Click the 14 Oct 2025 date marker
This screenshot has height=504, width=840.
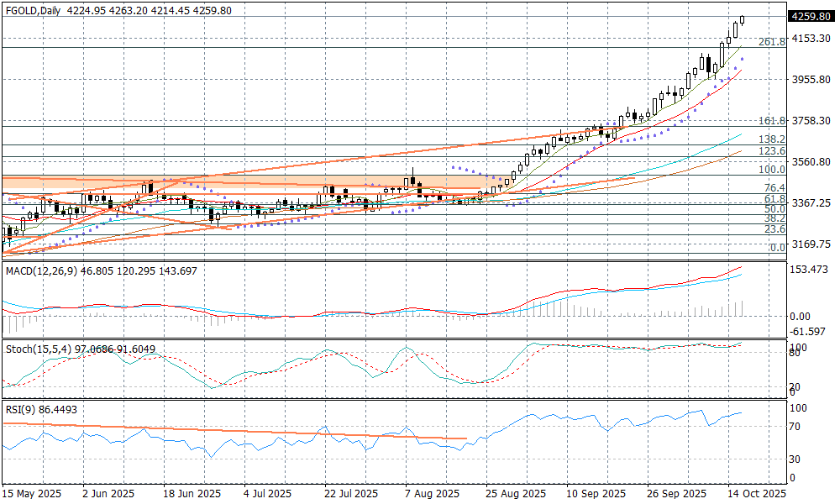click(x=754, y=494)
